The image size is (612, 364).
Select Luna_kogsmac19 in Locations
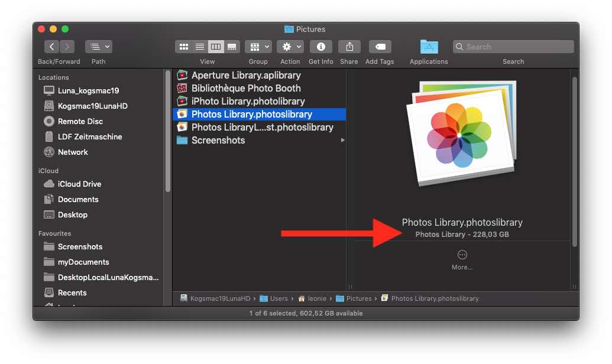click(x=88, y=90)
